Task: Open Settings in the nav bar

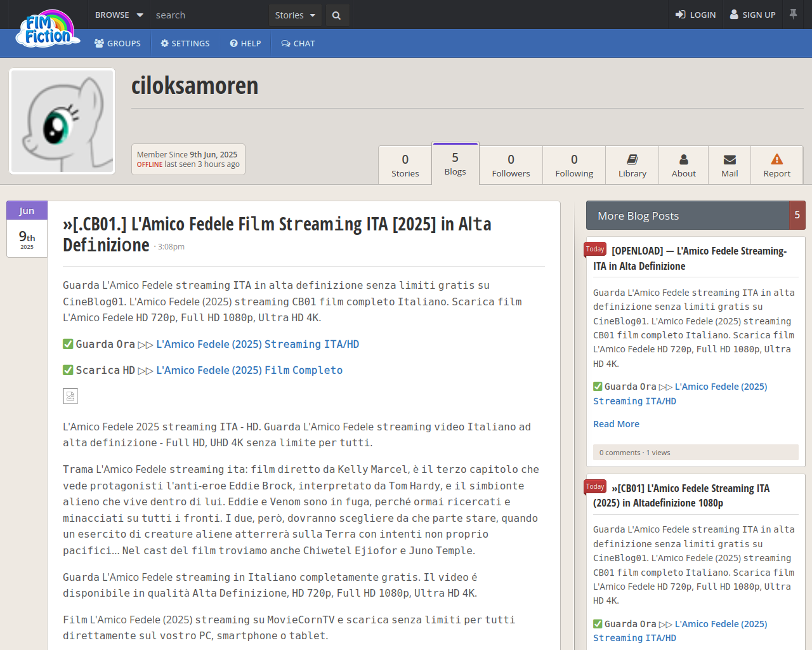Action: (185, 43)
